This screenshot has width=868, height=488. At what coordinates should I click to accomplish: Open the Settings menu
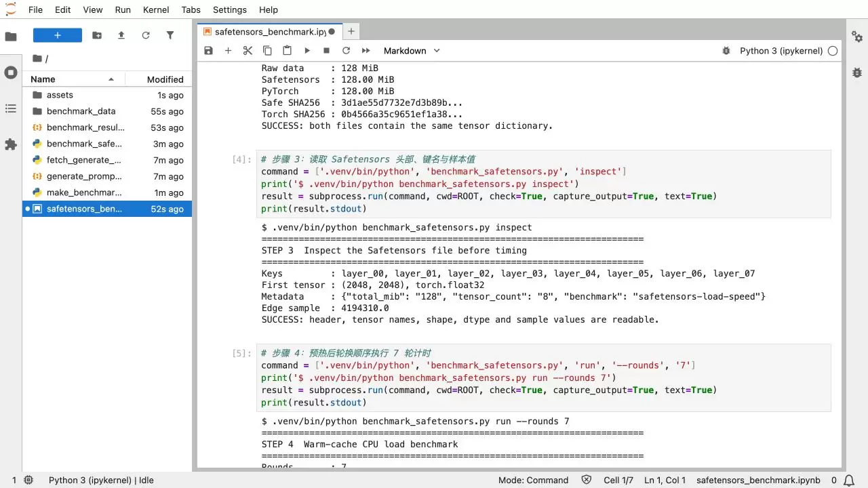230,9
